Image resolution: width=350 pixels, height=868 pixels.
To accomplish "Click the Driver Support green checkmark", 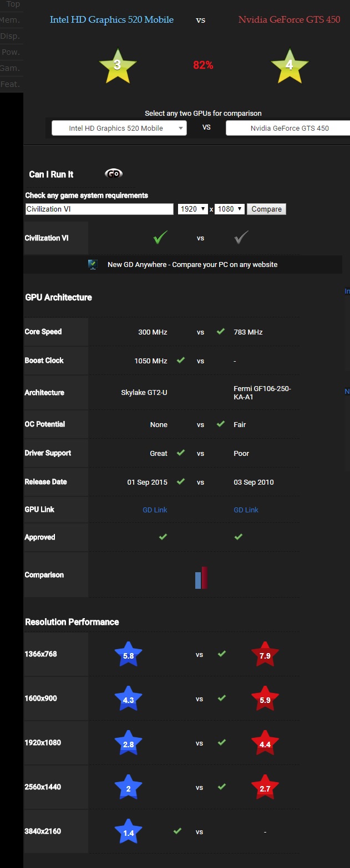I will tap(180, 453).
